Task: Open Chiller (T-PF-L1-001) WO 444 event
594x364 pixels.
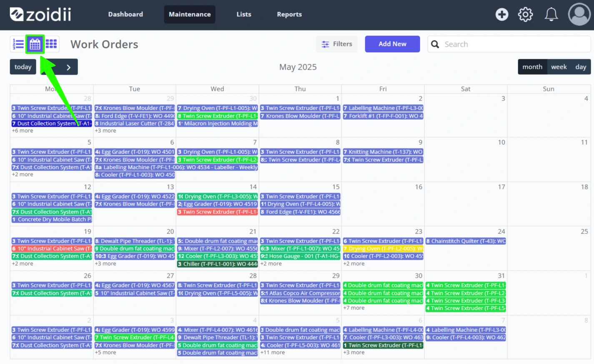Action: point(218,264)
